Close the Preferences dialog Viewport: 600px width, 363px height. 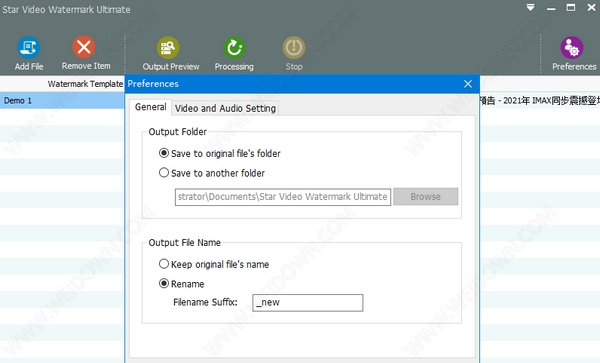pyautogui.click(x=468, y=84)
